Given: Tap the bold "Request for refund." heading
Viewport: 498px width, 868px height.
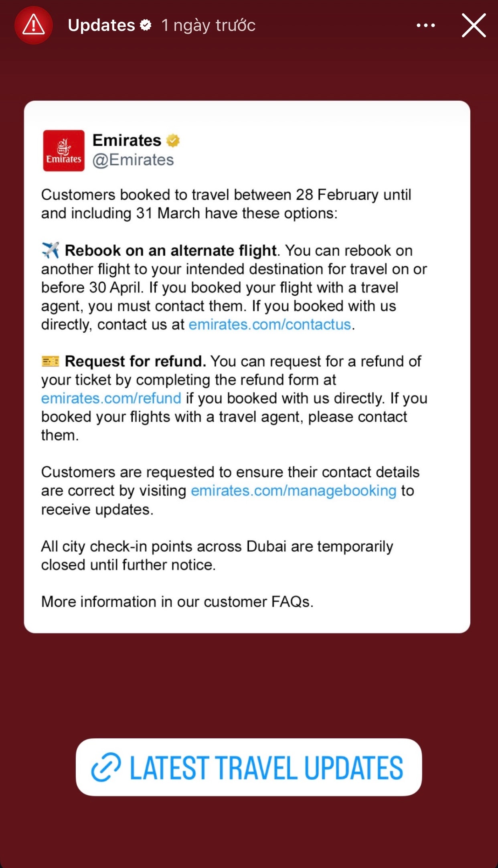Looking at the screenshot, I should (x=136, y=361).
